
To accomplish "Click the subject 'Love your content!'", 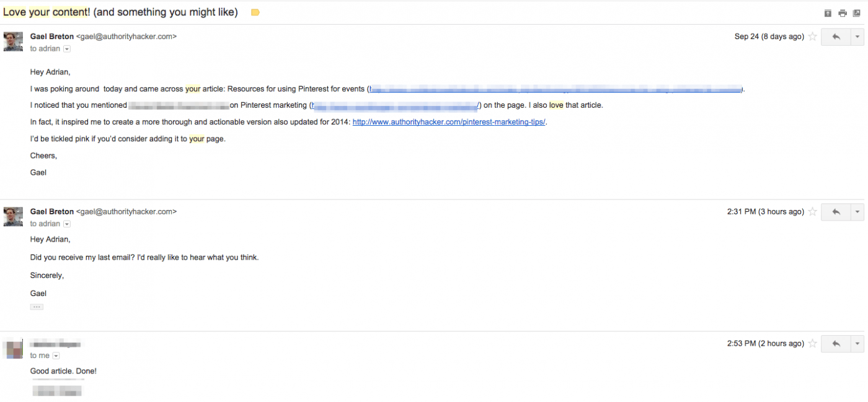I will click(x=47, y=12).
